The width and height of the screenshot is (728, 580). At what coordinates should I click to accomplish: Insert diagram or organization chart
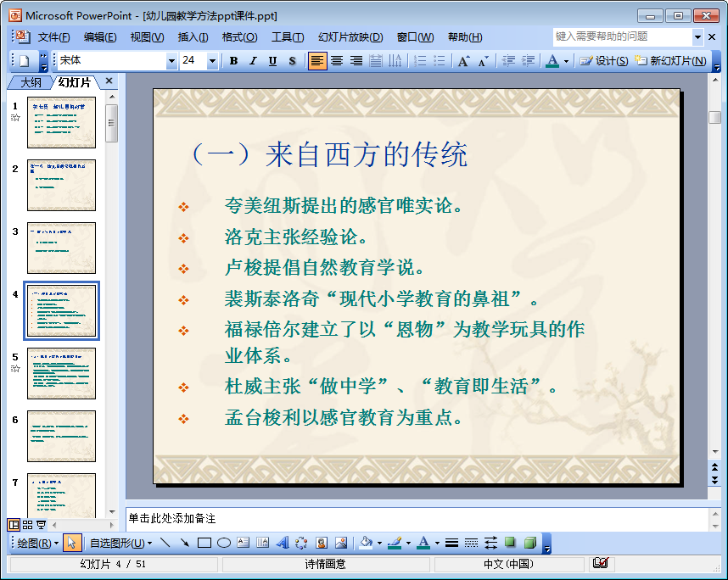(302, 543)
